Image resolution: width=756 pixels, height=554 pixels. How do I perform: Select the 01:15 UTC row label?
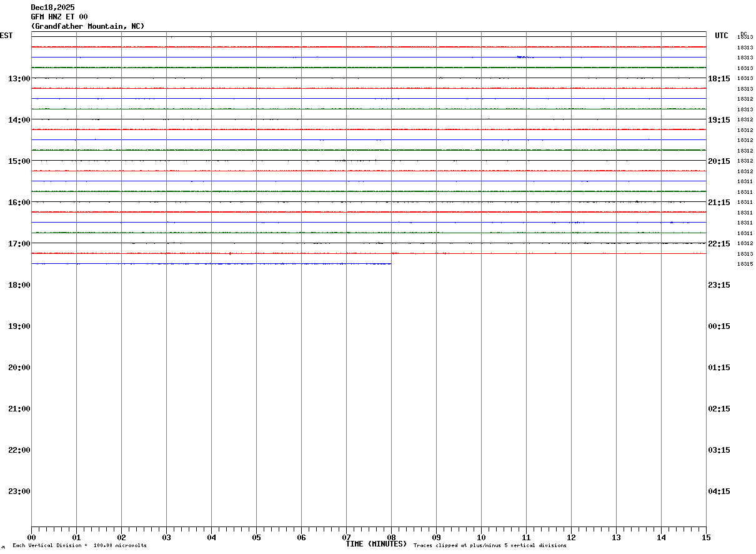(x=719, y=367)
